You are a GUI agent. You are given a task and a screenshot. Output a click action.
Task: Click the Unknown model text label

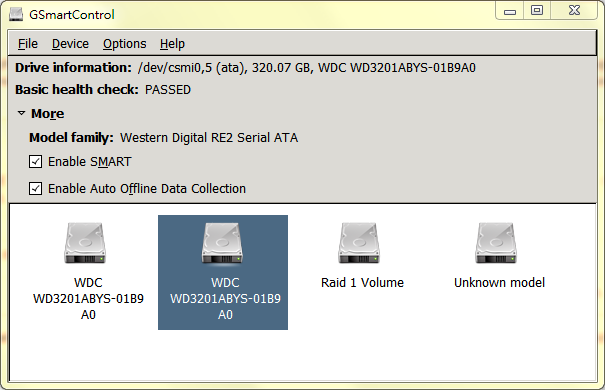[x=499, y=283]
